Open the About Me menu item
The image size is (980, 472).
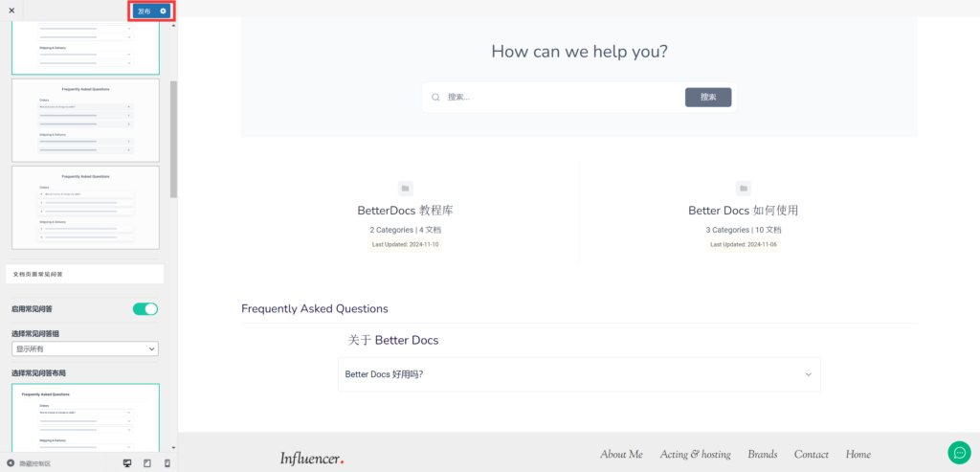click(x=621, y=455)
